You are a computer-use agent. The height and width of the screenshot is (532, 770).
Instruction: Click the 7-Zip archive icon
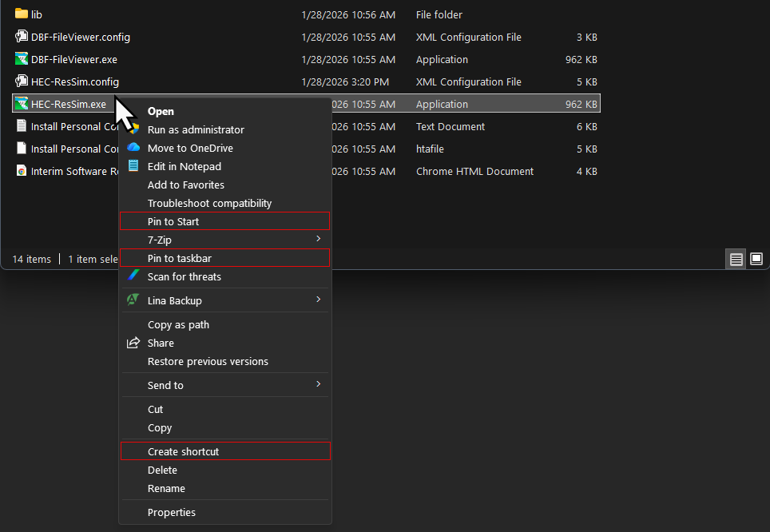coord(133,239)
